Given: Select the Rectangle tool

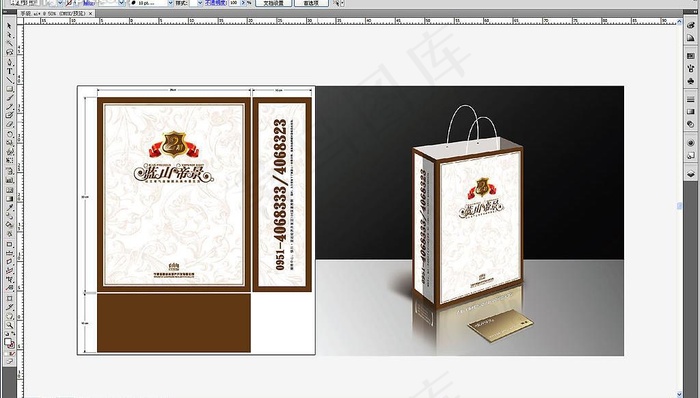Looking at the screenshot, I should (x=9, y=89).
